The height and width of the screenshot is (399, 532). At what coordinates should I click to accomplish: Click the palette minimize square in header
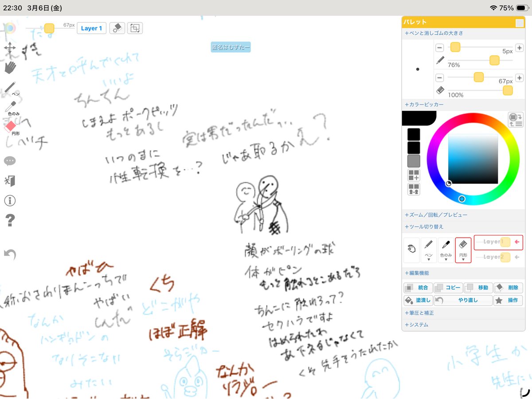tap(520, 23)
